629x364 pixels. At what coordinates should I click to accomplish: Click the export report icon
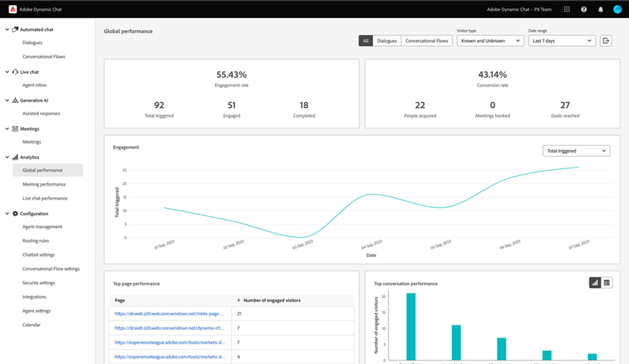coord(605,40)
